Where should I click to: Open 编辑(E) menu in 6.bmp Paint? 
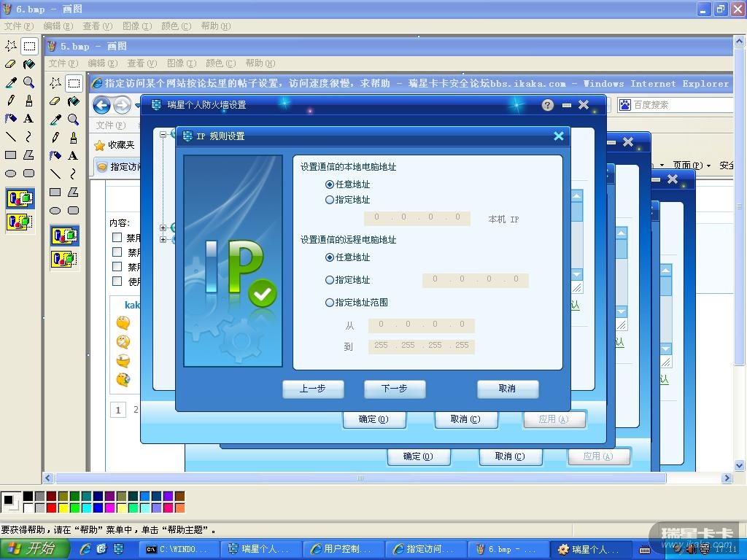coord(58,26)
